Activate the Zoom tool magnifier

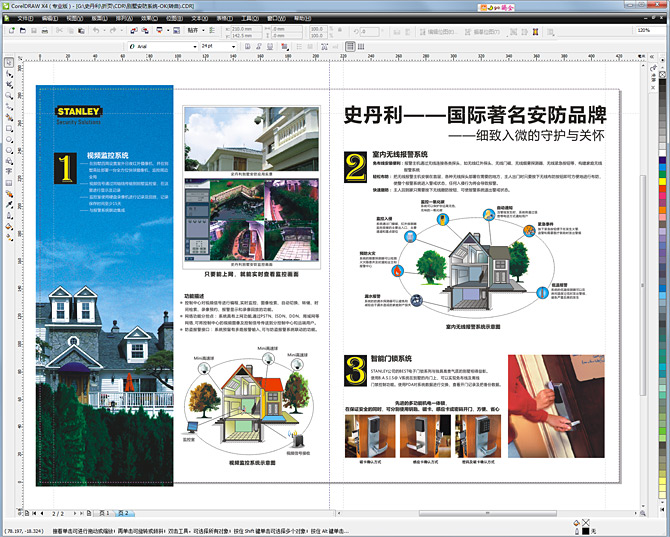coord(9,96)
